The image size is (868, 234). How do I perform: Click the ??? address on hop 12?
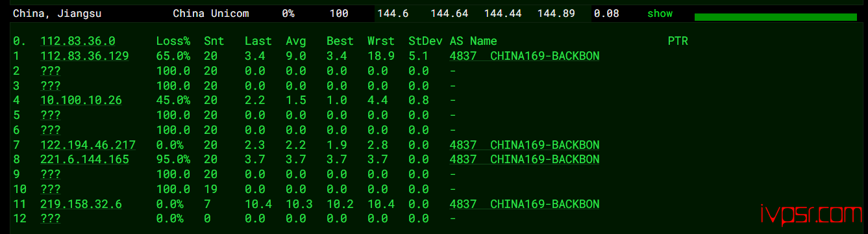[x=51, y=218]
